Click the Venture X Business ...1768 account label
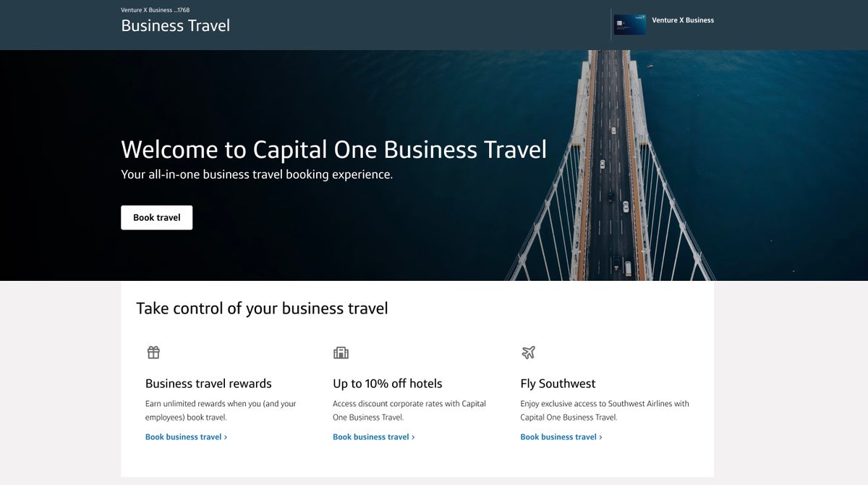 (x=155, y=10)
